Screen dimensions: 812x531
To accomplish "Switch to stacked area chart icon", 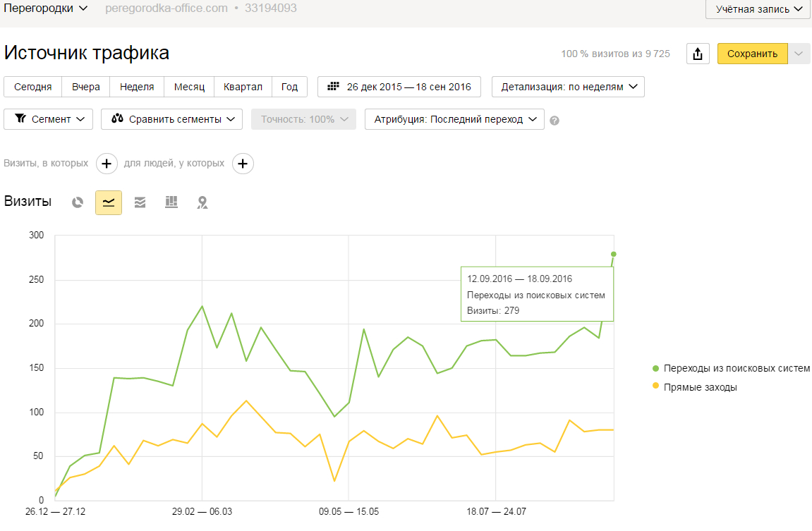I will (140, 202).
